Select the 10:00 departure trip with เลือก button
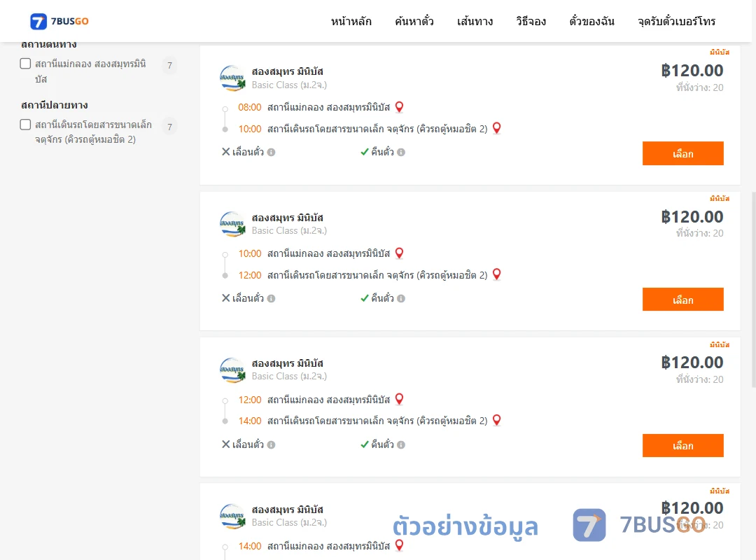 coord(682,300)
